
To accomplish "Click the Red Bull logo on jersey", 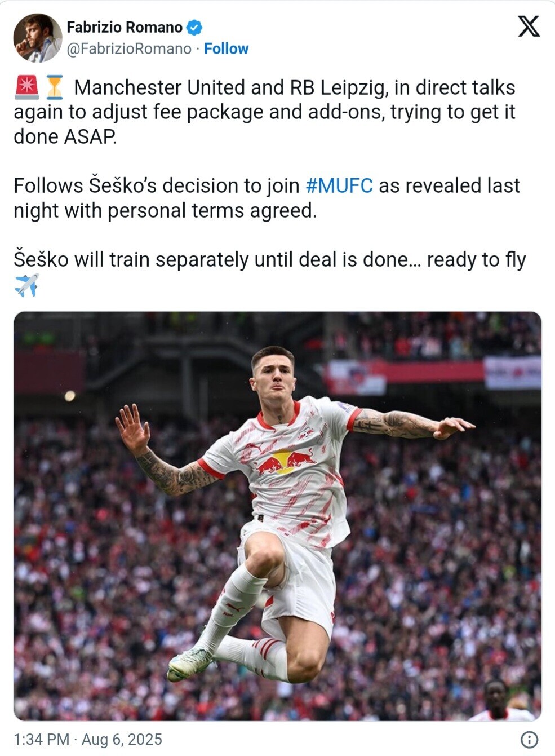I will click(286, 462).
